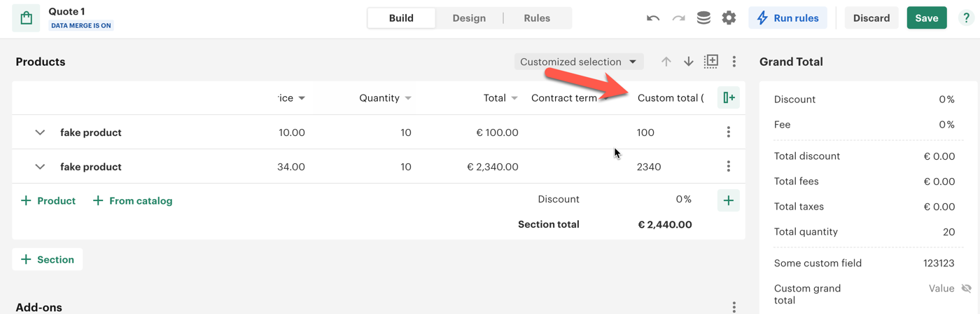The width and height of the screenshot is (980, 314).
Task: Save the quote
Action: pos(926,18)
